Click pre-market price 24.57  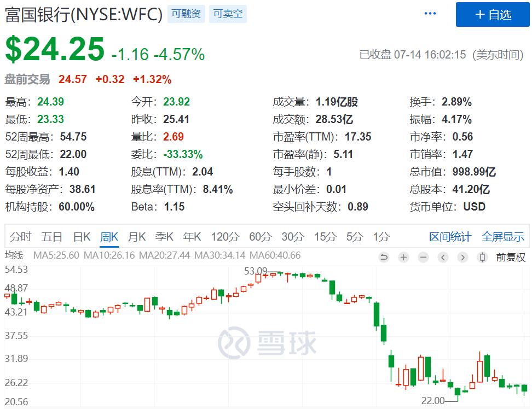pyautogui.click(x=73, y=79)
